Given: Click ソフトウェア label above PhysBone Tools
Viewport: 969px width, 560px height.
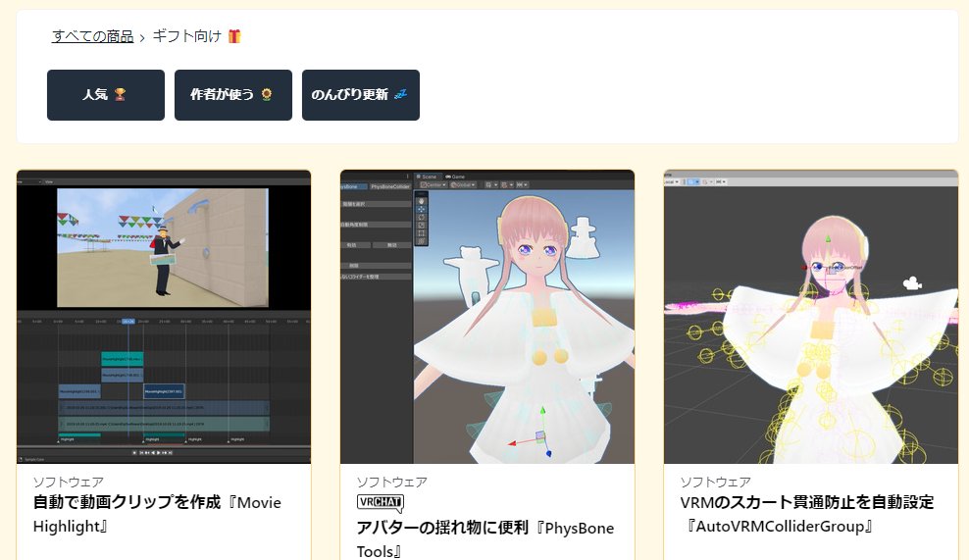Looking at the screenshot, I should click(391, 483).
